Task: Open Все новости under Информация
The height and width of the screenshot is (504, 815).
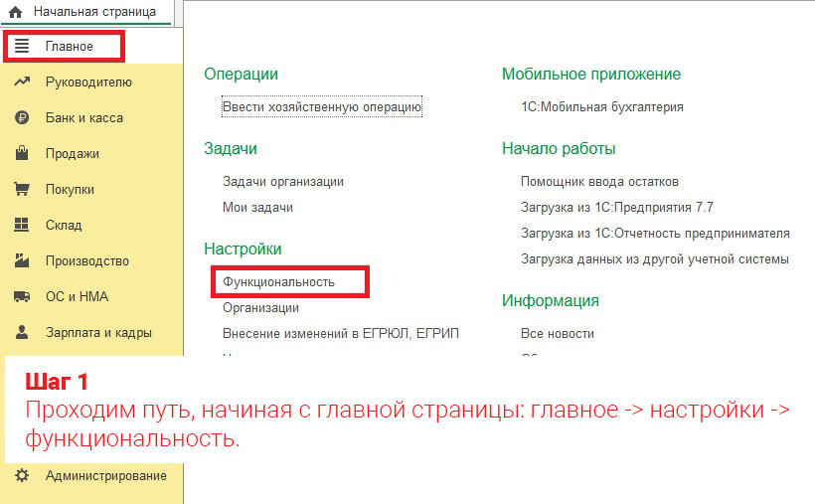Action: click(558, 333)
